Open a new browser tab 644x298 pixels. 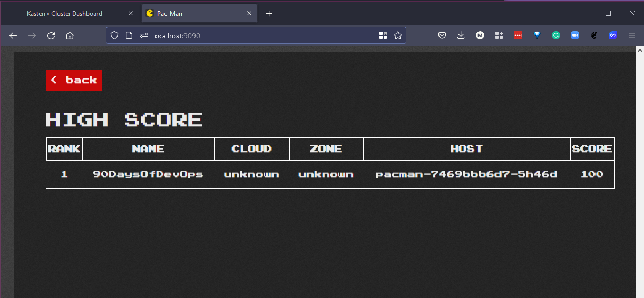point(269,13)
